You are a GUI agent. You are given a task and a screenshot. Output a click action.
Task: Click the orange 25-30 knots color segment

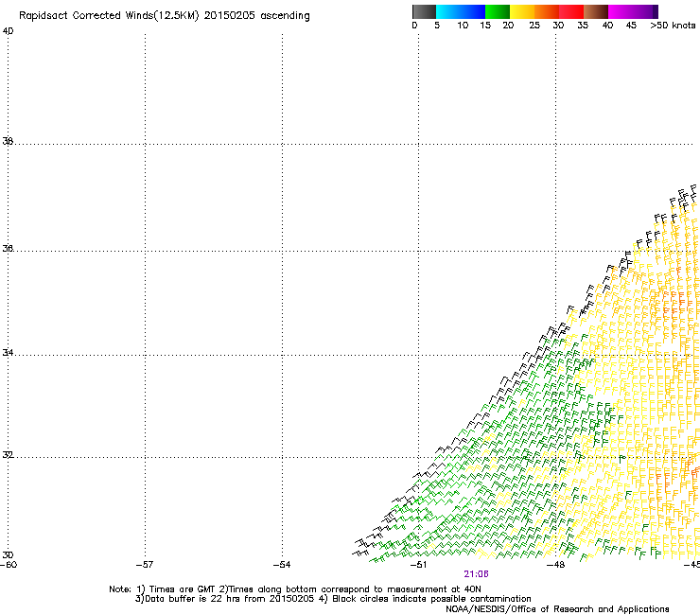click(x=547, y=11)
